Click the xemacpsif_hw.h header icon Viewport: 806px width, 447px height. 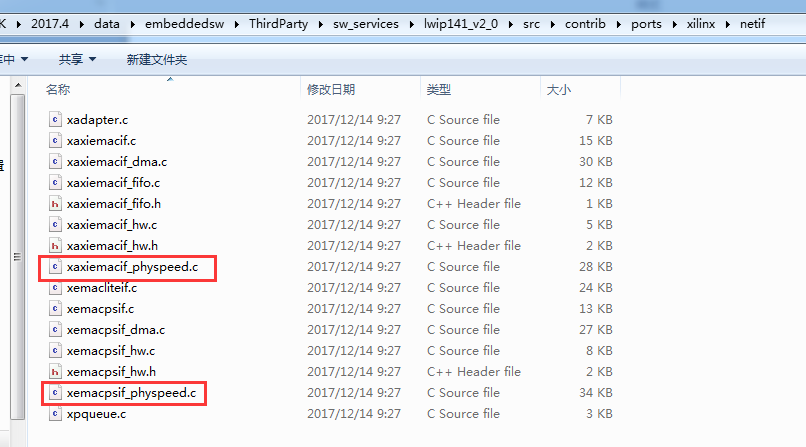click(55, 371)
